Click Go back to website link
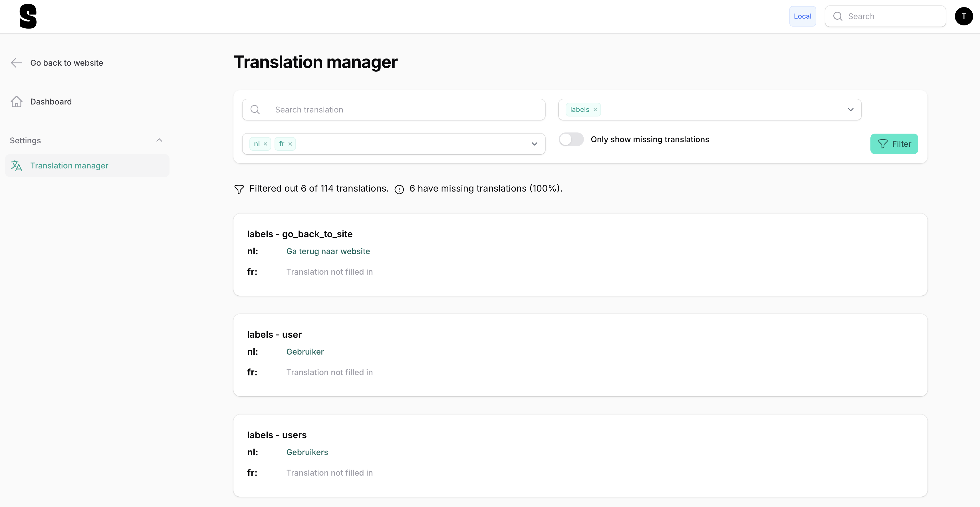The image size is (980, 507). pyautogui.click(x=66, y=63)
